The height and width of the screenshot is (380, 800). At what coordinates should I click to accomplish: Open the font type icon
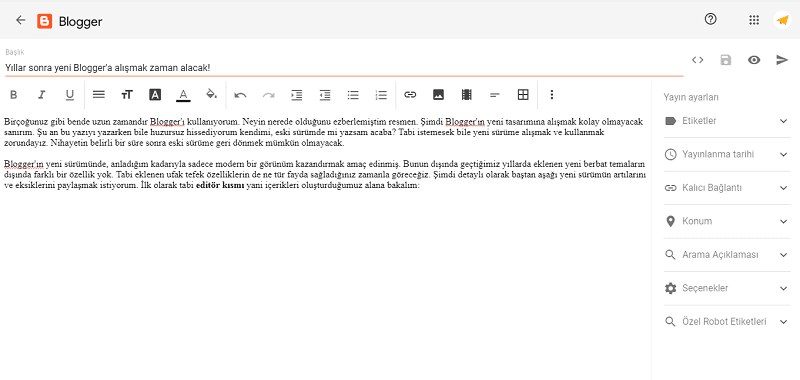tap(155, 95)
